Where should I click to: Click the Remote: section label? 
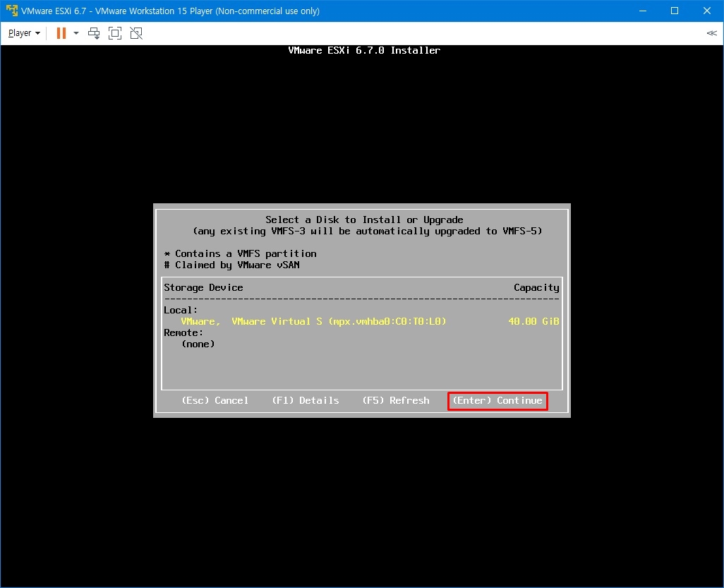[183, 332]
